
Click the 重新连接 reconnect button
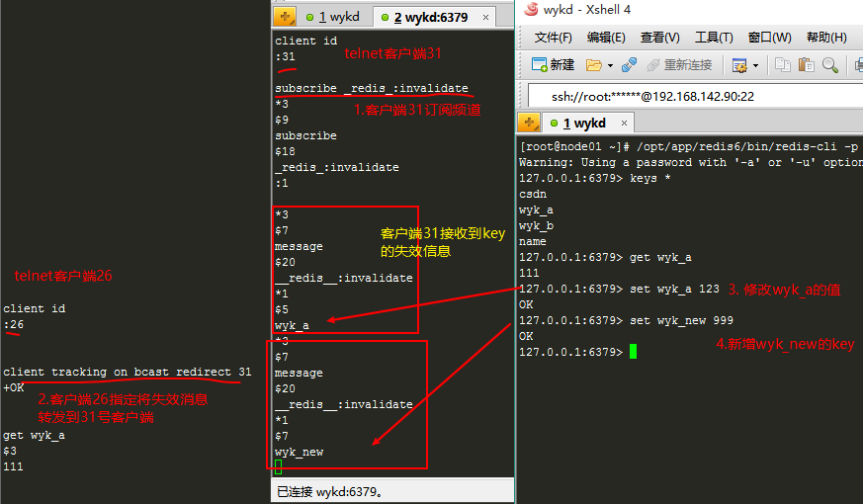[680, 65]
